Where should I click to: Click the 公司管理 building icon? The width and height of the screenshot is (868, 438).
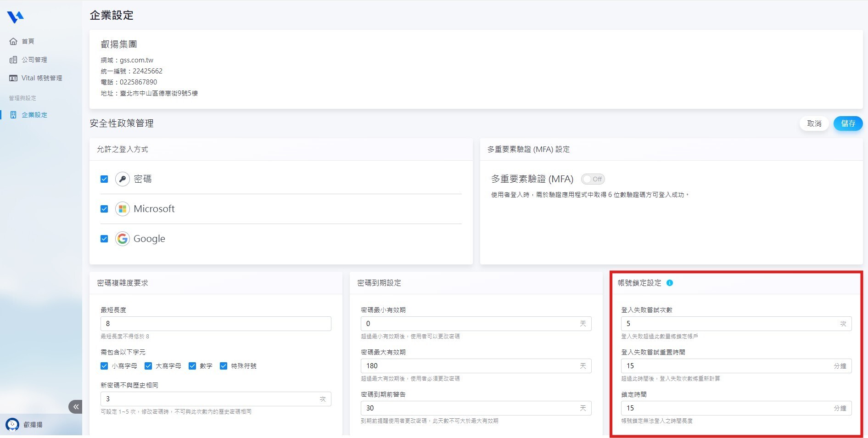pos(13,60)
